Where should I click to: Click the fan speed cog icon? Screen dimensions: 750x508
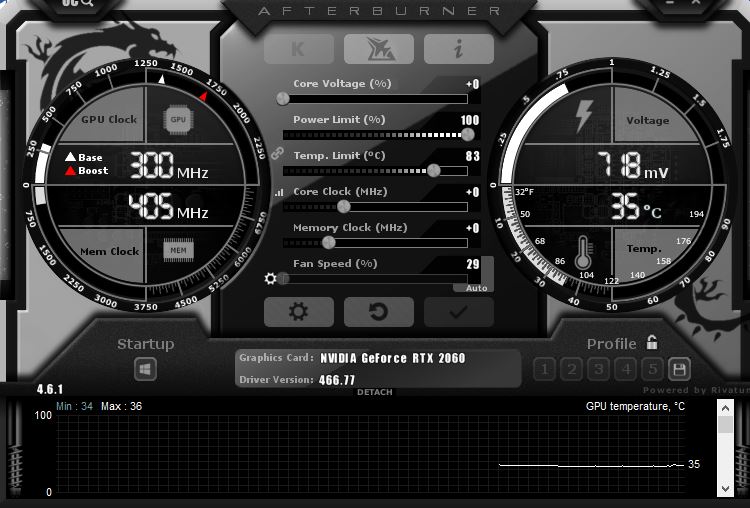tap(271, 278)
